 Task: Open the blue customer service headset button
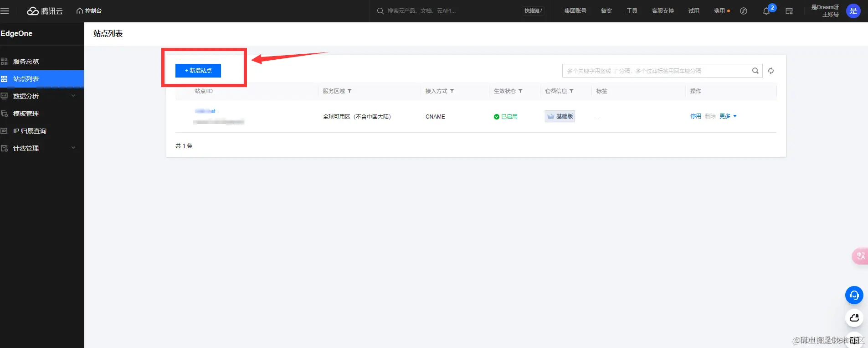coord(854,295)
